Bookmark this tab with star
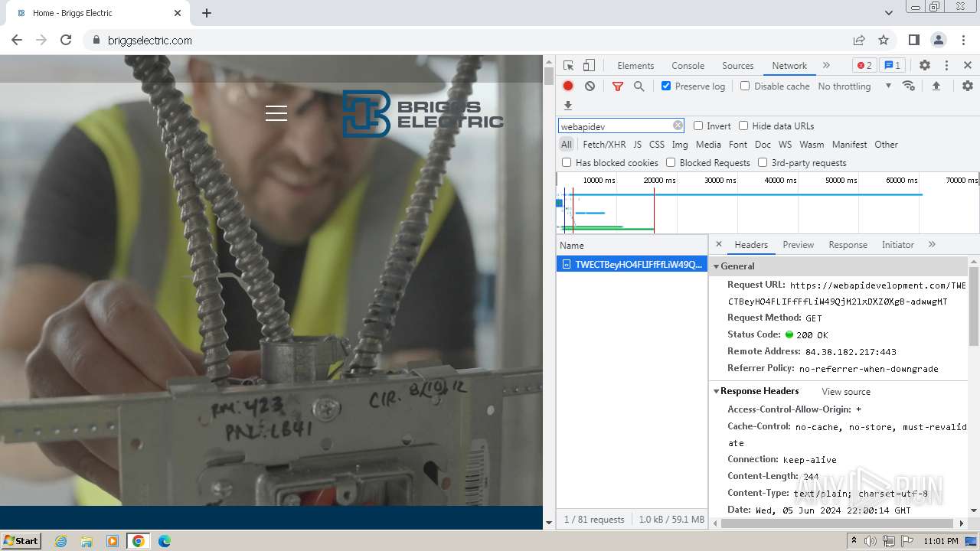The image size is (980, 551). 884,40
